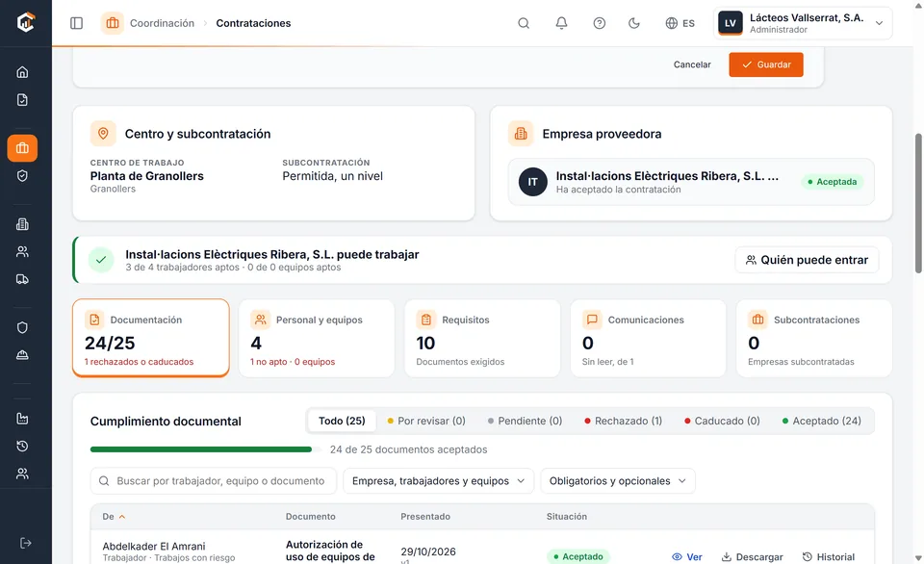Click the Guardar button

tap(766, 64)
